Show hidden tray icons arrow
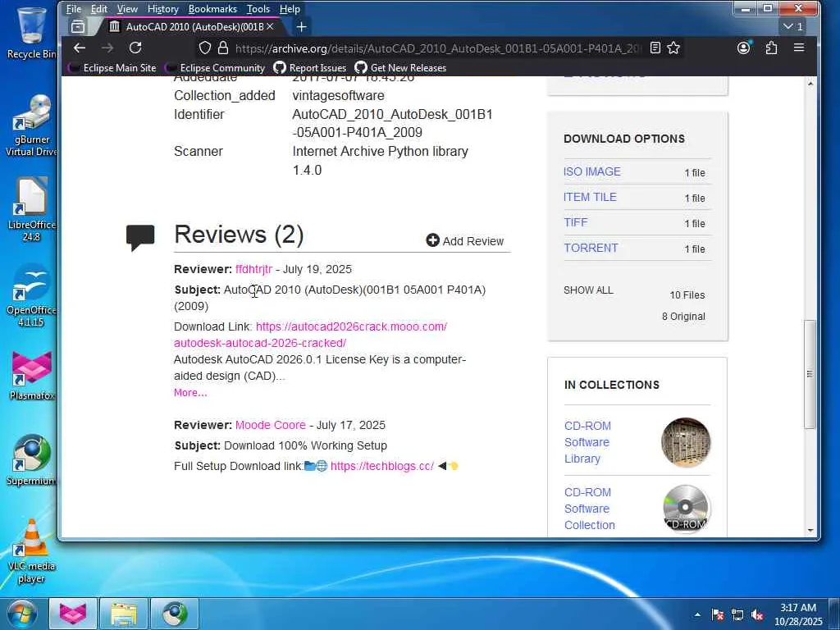Screen dimensions: 840x630 697,614
